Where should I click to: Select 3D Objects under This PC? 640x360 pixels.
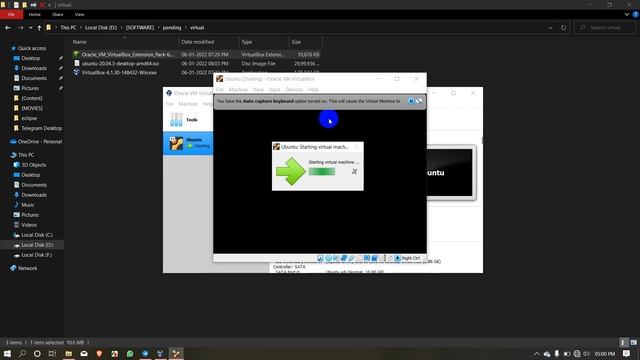coord(33,165)
